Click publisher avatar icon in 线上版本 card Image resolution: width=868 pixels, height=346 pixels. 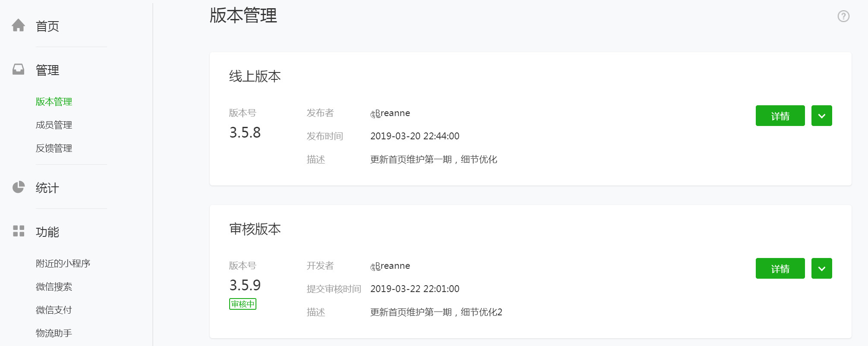(x=375, y=114)
